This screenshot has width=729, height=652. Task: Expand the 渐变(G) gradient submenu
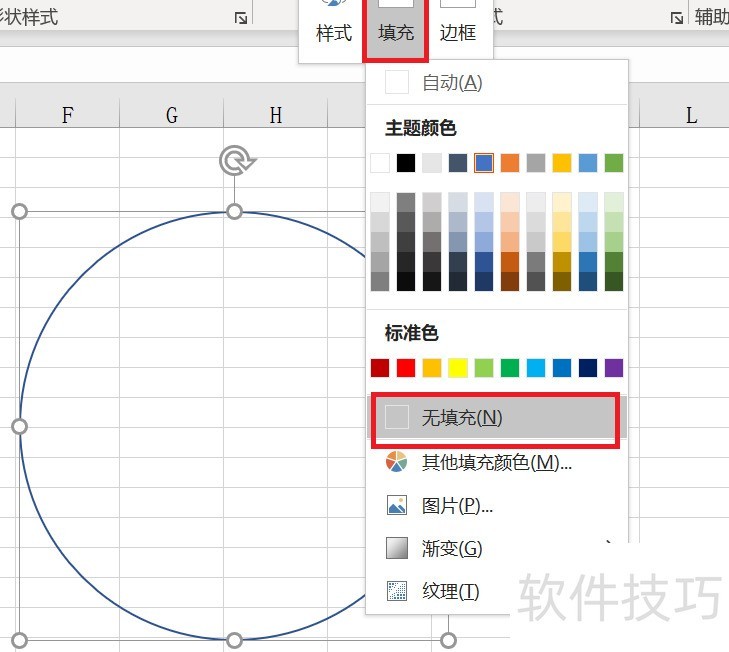497,548
